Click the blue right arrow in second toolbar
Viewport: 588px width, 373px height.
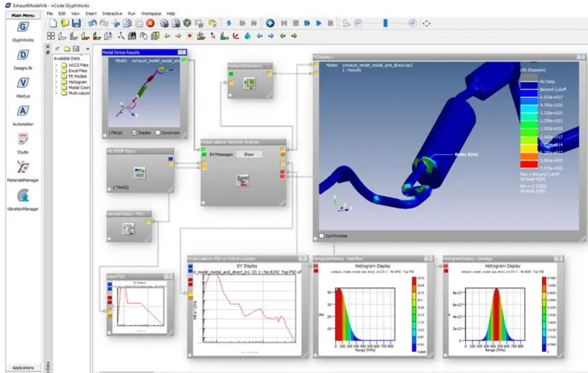click(x=271, y=36)
